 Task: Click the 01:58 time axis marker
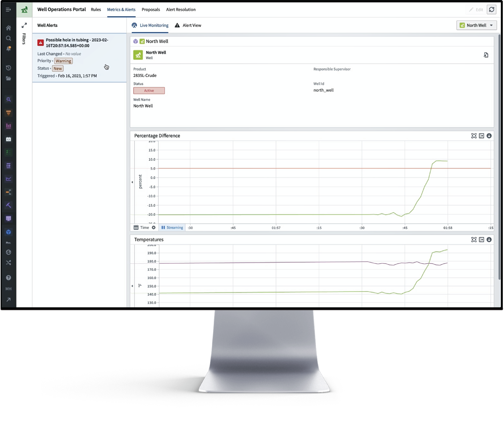click(448, 228)
